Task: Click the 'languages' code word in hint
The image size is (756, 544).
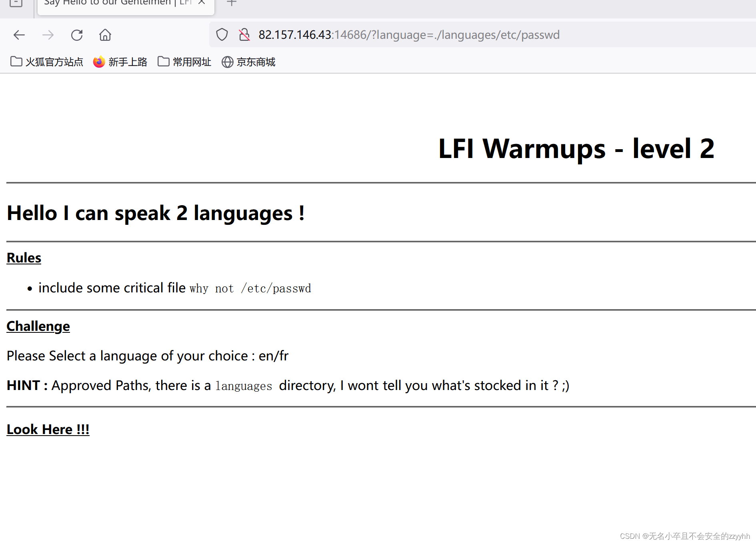Action: click(244, 386)
